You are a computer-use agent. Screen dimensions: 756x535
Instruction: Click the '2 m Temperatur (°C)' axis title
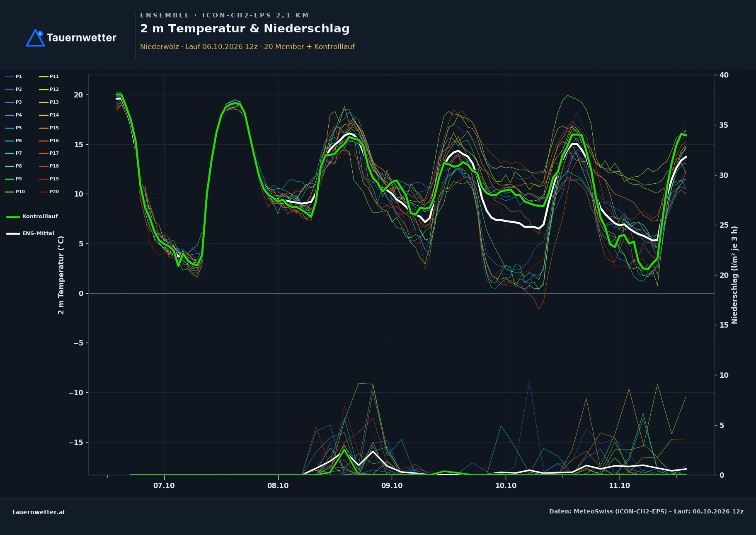[x=61, y=275]
